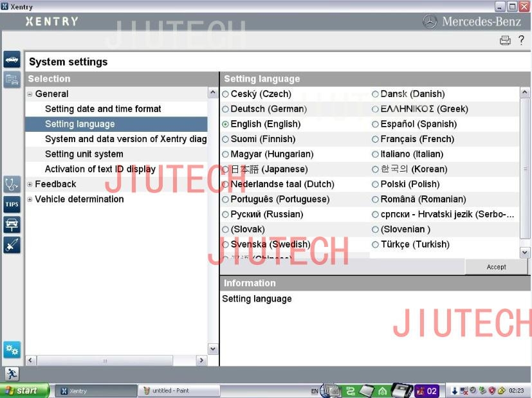Choose Français (French) language
The width and height of the screenshot is (532, 398).
tap(413, 139)
